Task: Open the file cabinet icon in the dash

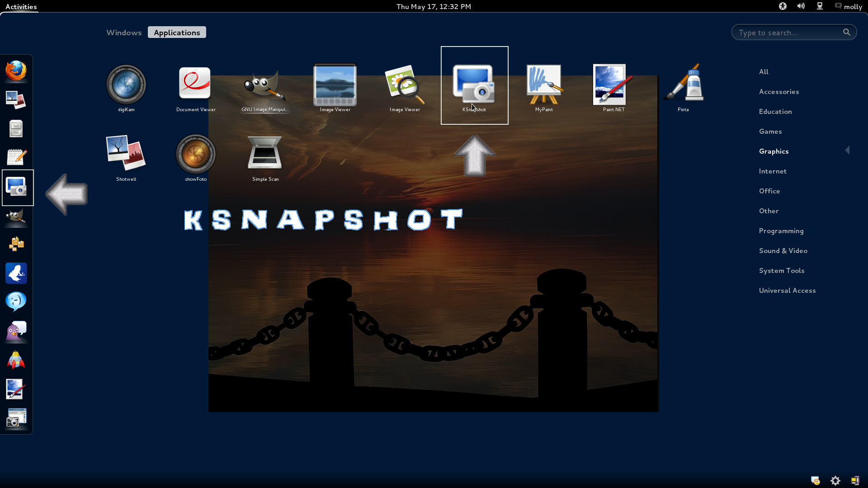Action: tap(16, 129)
